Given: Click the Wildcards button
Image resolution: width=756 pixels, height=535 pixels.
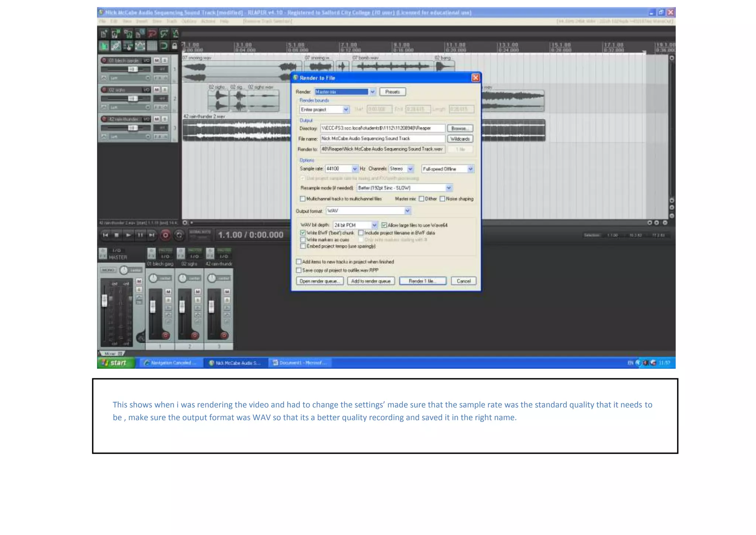Looking at the screenshot, I should click(460, 139).
